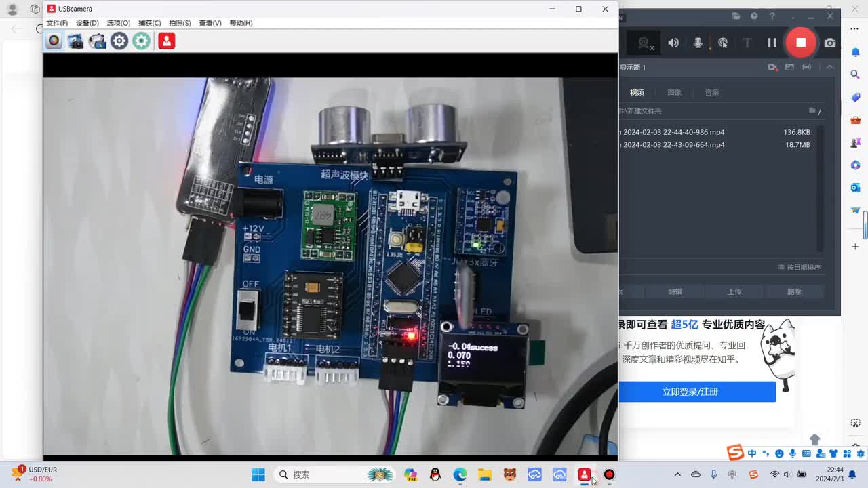868x488 pixels.
Task: Open the browser sidebar shopping tag icon
Action: pyautogui.click(x=856, y=98)
